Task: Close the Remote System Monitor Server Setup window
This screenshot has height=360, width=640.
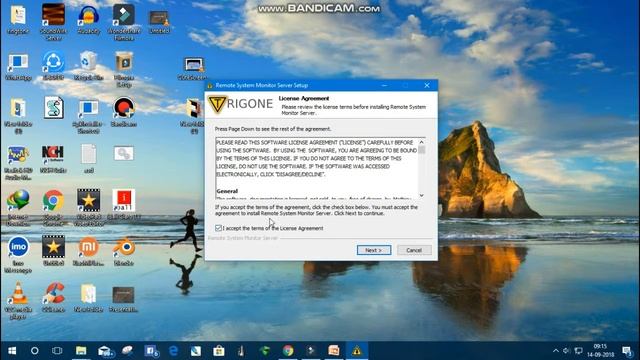Action: point(427,85)
